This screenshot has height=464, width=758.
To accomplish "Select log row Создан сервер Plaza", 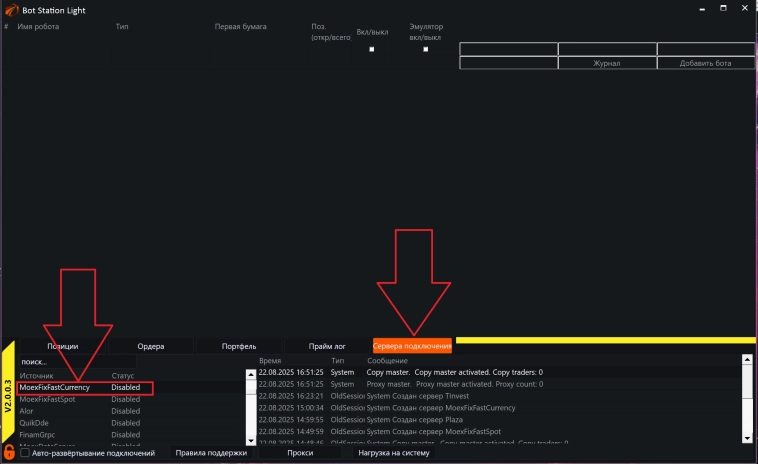I will [x=500, y=420].
